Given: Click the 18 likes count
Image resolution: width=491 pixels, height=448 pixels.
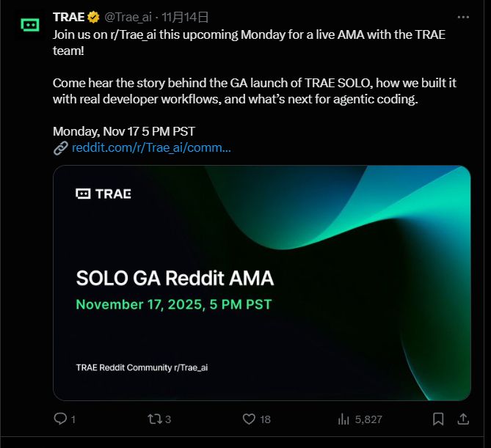Looking at the screenshot, I should tap(265, 419).
